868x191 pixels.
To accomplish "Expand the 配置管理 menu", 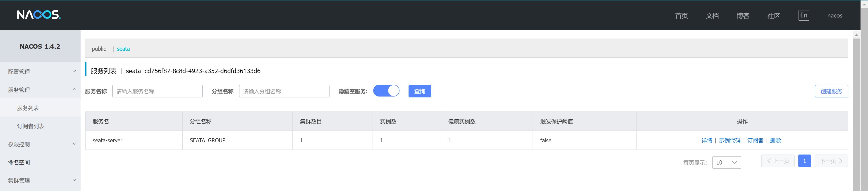I will pos(40,72).
